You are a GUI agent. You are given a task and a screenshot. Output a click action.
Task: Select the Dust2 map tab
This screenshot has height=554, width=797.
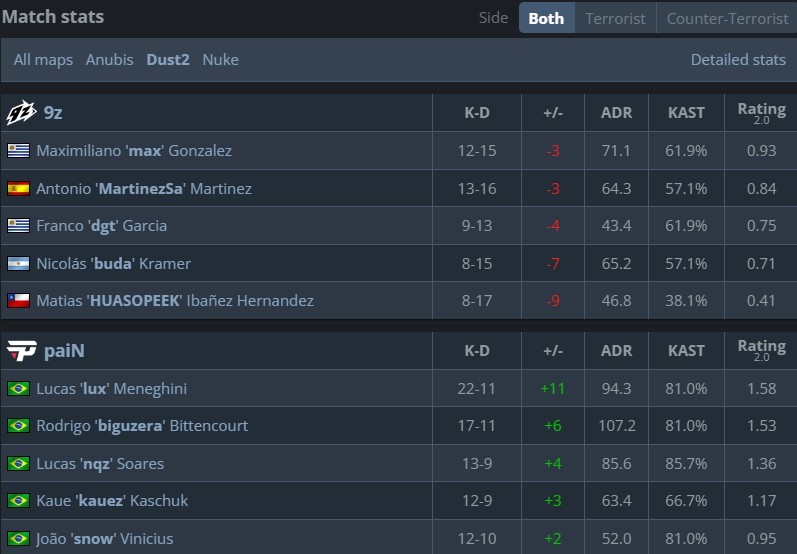pyautogui.click(x=167, y=60)
